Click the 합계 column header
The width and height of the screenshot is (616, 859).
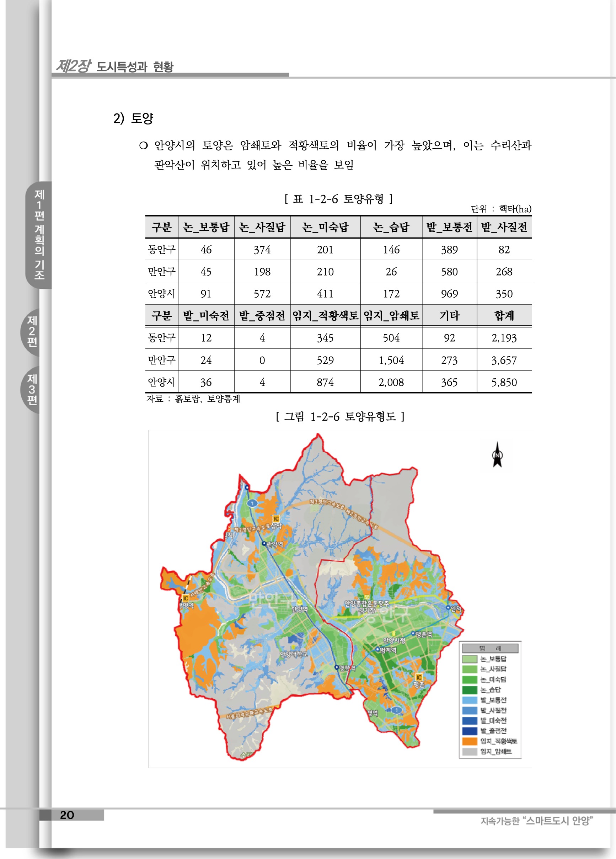click(504, 315)
